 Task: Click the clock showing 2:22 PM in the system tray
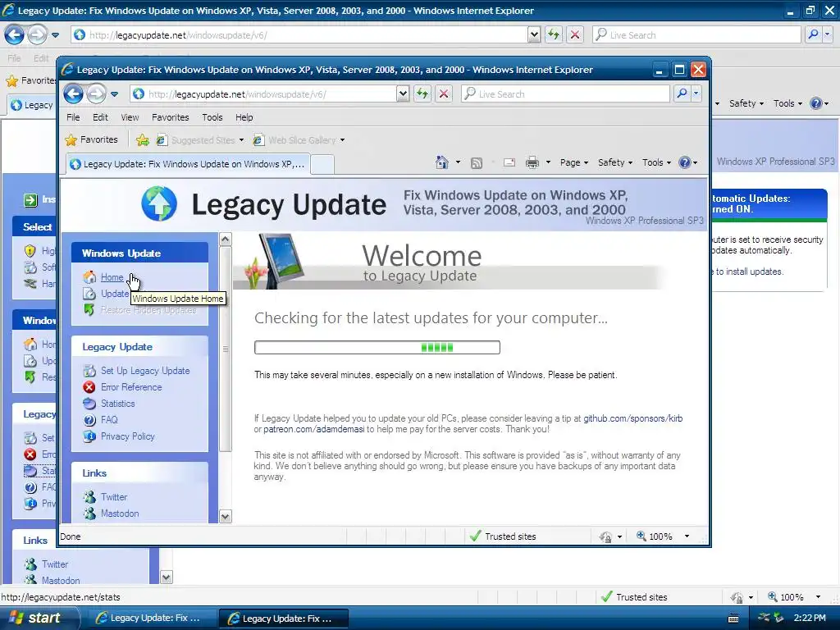click(x=810, y=618)
